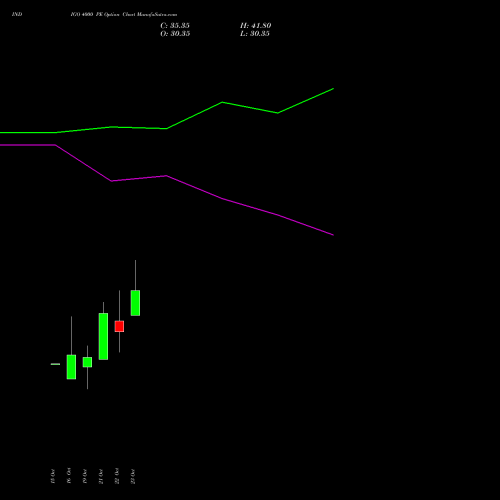Image resolution: width=500 pixels, height=500 pixels.
Task: Click the option chart title text
Action: [124, 14]
